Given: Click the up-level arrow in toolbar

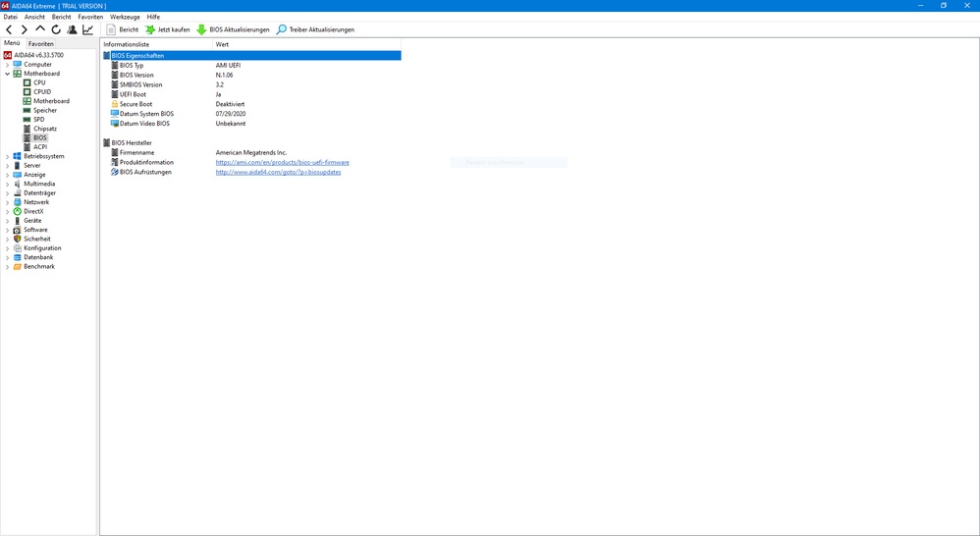Looking at the screenshot, I should [40, 29].
